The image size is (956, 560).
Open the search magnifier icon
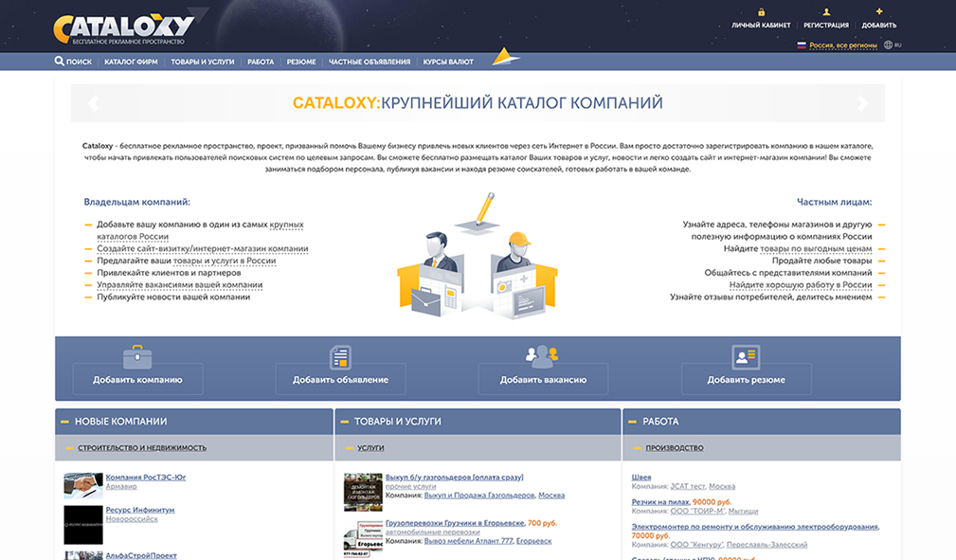point(59,61)
